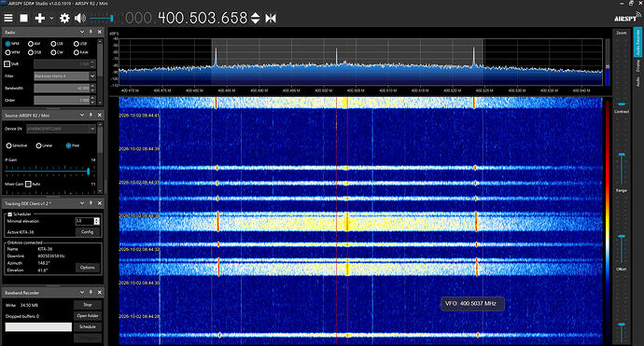
Task: Decrease frequency with the down arrow
Action: [x=255, y=21]
